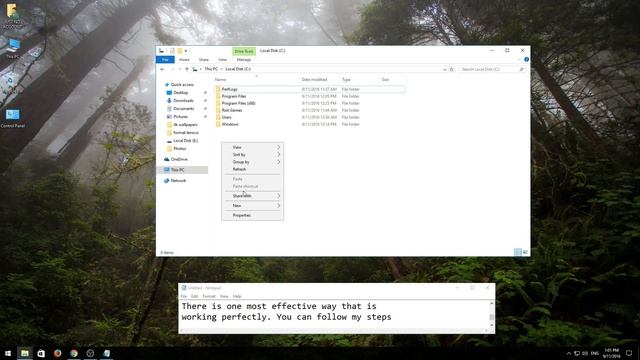Select Local Disk (E:) in navigation pane

(x=185, y=140)
